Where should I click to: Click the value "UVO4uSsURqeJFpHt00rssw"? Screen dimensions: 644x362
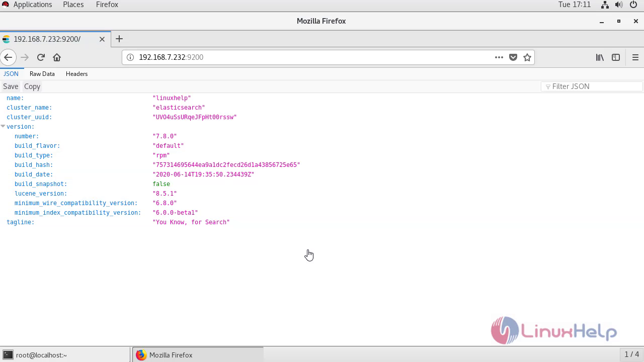coord(195,117)
